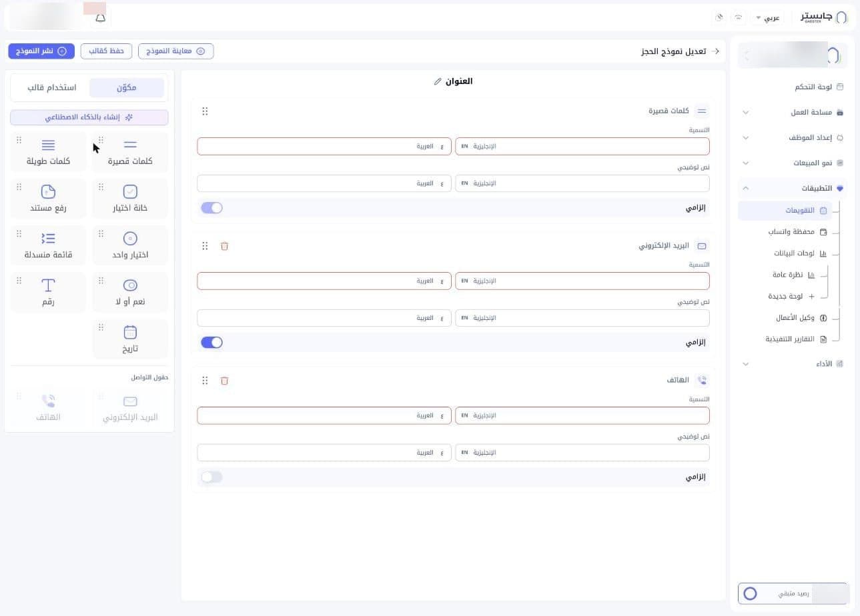
Task: Add a خانة اختيار component
Action: coord(130,199)
